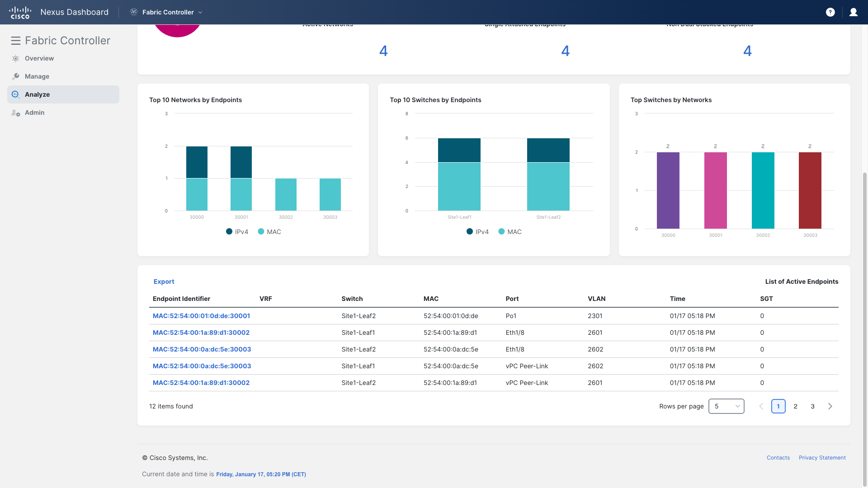Image resolution: width=868 pixels, height=488 pixels.
Task: Click the 12 items found text
Action: (x=171, y=406)
